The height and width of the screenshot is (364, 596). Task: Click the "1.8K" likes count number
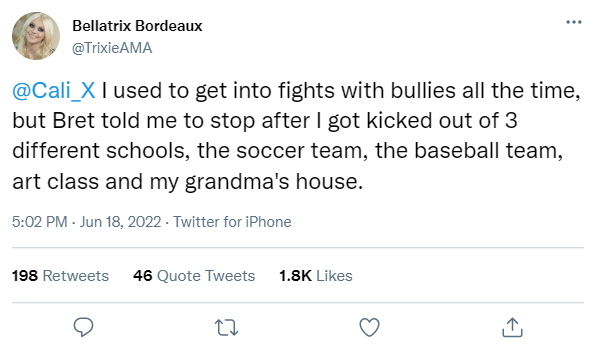295,275
